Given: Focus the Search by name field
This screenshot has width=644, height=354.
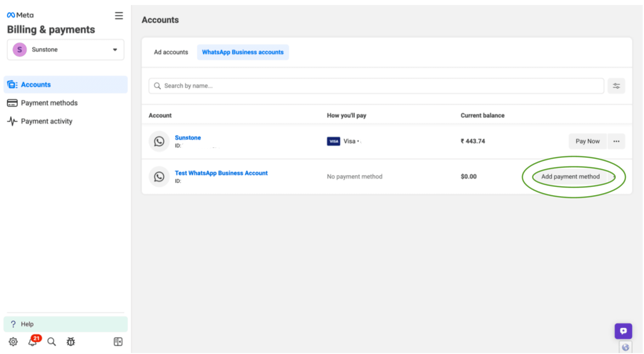Looking at the screenshot, I should (376, 86).
